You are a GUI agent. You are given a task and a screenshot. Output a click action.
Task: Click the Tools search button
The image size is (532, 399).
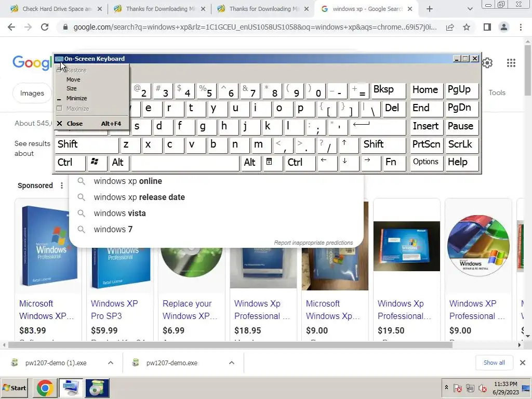pos(497,92)
